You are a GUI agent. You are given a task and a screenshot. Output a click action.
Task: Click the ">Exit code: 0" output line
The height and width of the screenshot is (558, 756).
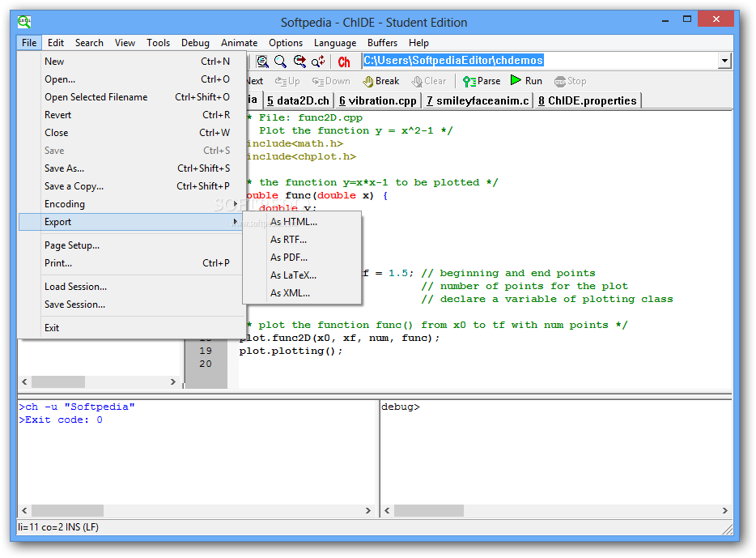(60, 420)
